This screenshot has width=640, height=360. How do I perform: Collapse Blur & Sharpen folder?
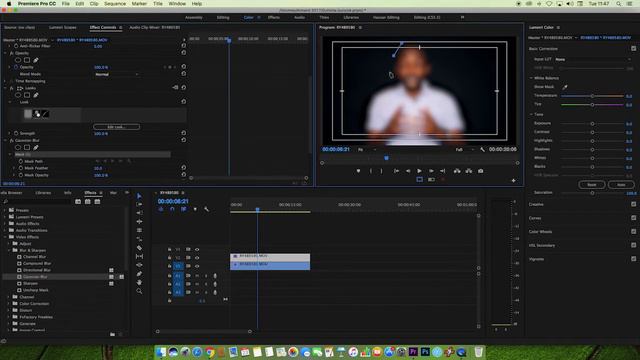point(9,250)
